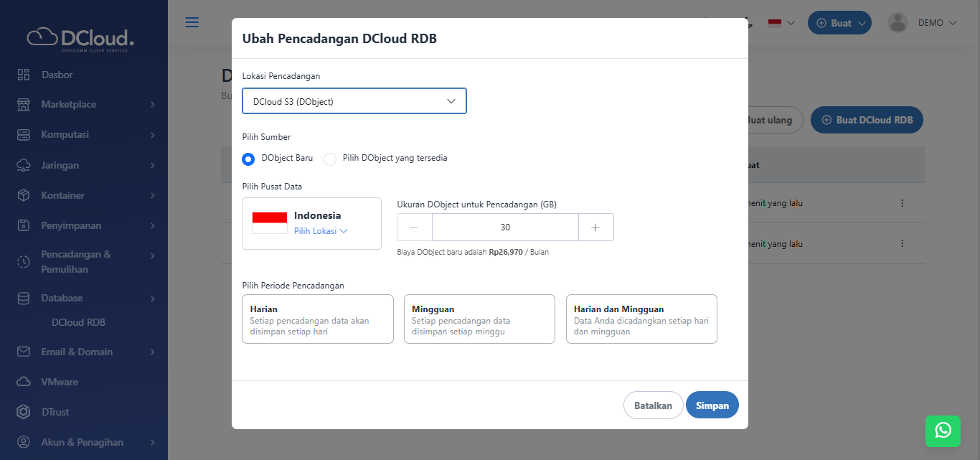Select Pilih DObject yang tersedia radio

pyautogui.click(x=330, y=159)
